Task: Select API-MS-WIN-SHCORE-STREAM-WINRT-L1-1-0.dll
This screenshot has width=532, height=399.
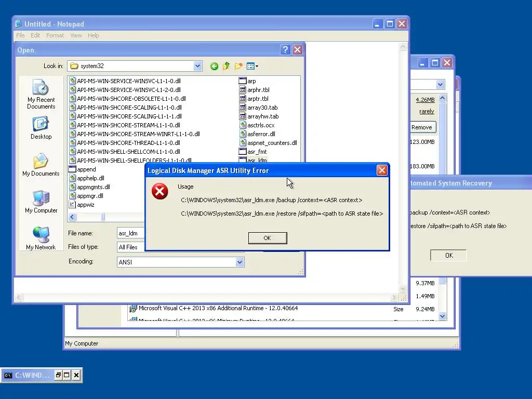Action: [135, 134]
